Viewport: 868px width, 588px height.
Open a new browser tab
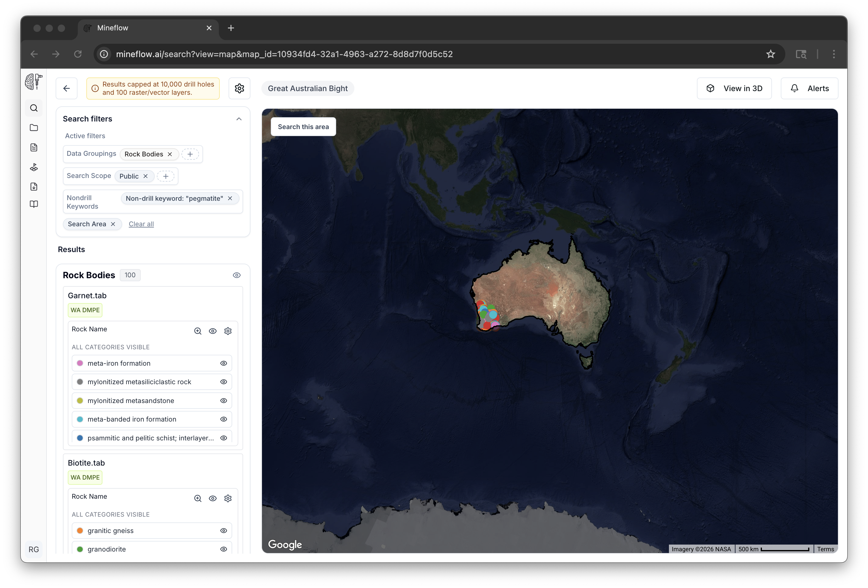click(231, 28)
